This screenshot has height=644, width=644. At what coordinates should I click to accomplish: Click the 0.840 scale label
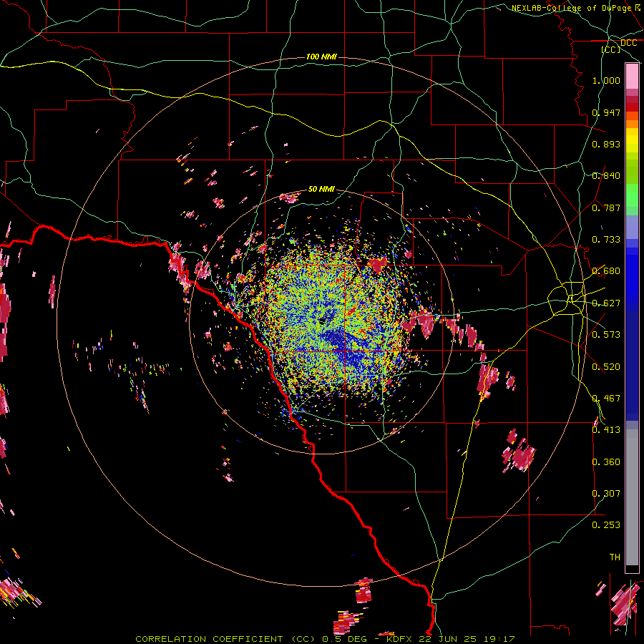pos(606,176)
